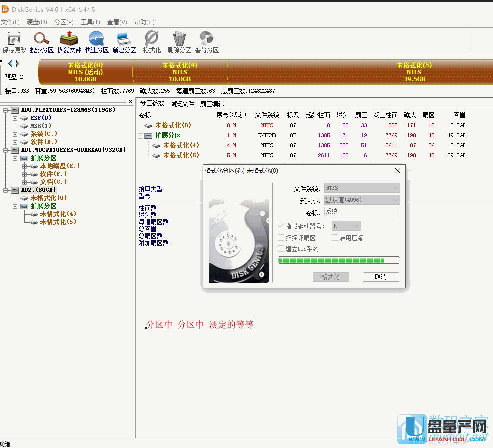Screen dimensions: 493x448
Task: Click the 恢复文件 recover files icon
Action: (x=69, y=42)
